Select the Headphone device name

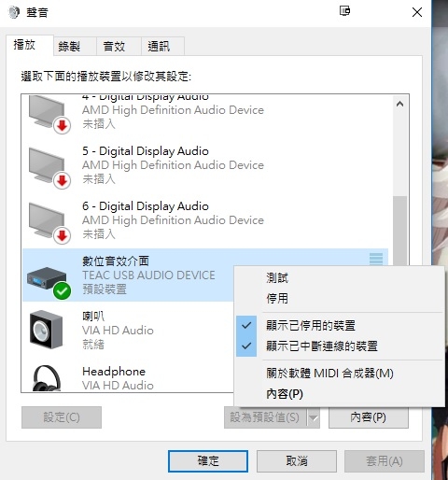pyautogui.click(x=114, y=372)
